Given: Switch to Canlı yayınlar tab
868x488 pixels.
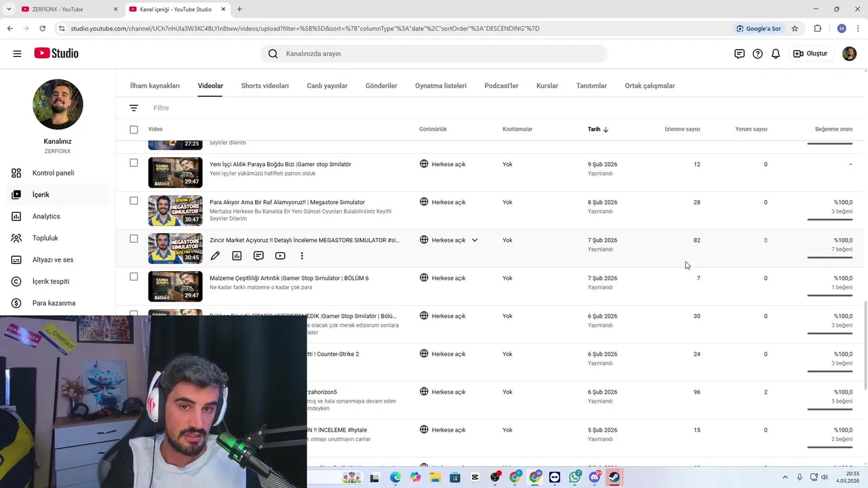Looking at the screenshot, I should (x=327, y=85).
